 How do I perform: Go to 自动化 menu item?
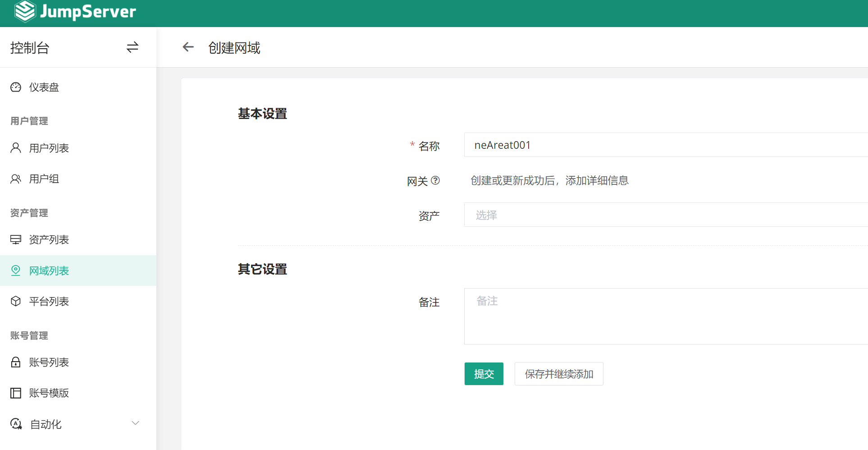point(45,424)
